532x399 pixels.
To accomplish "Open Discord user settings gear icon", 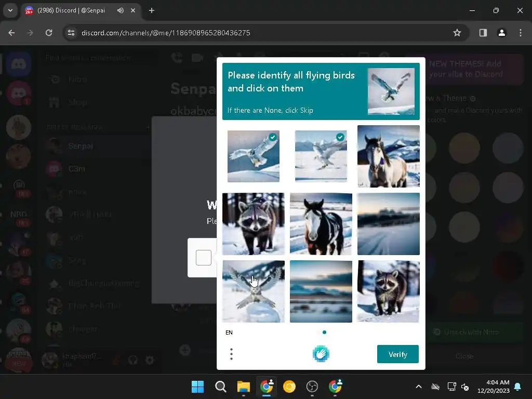I will (x=150, y=360).
